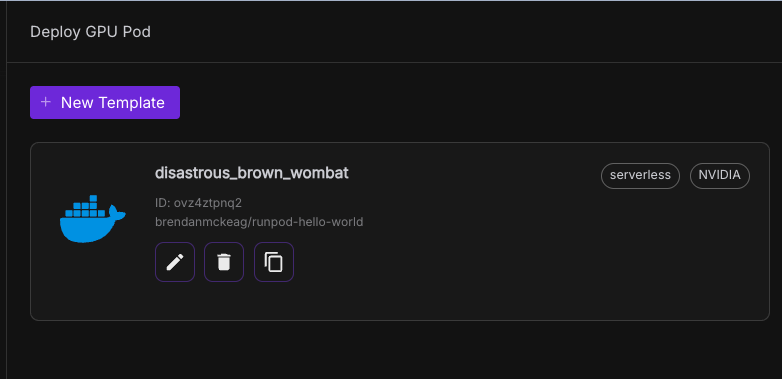Image resolution: width=782 pixels, height=379 pixels.
Task: Click the Deploy GPU Pod heading
Action: [x=90, y=32]
